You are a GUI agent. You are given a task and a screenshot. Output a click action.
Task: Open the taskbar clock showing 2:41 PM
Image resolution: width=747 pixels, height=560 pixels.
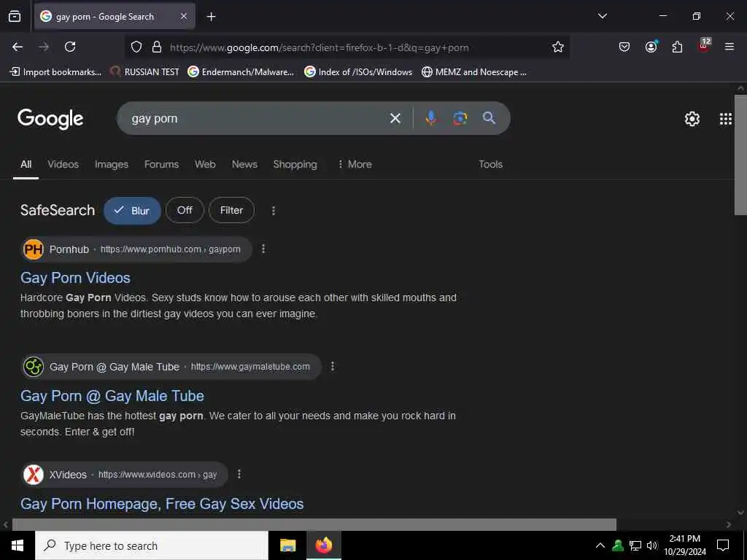point(685,545)
